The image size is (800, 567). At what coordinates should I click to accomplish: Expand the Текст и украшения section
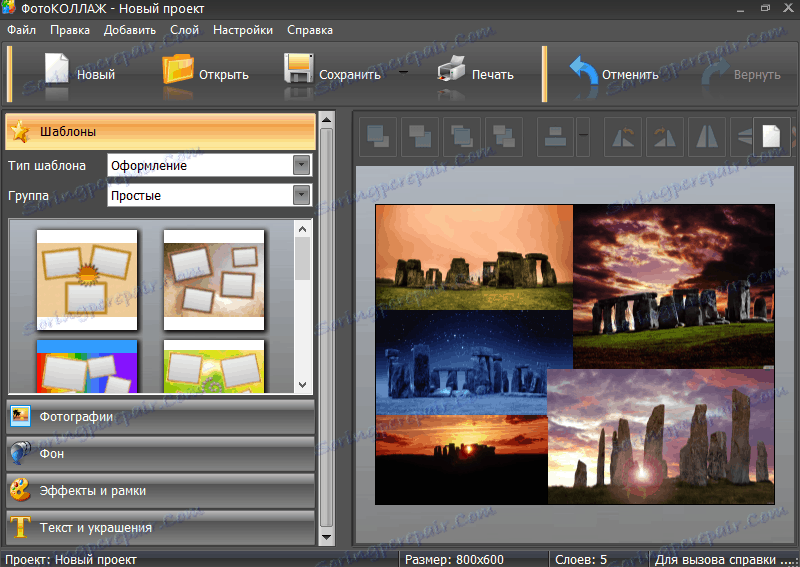(x=160, y=527)
